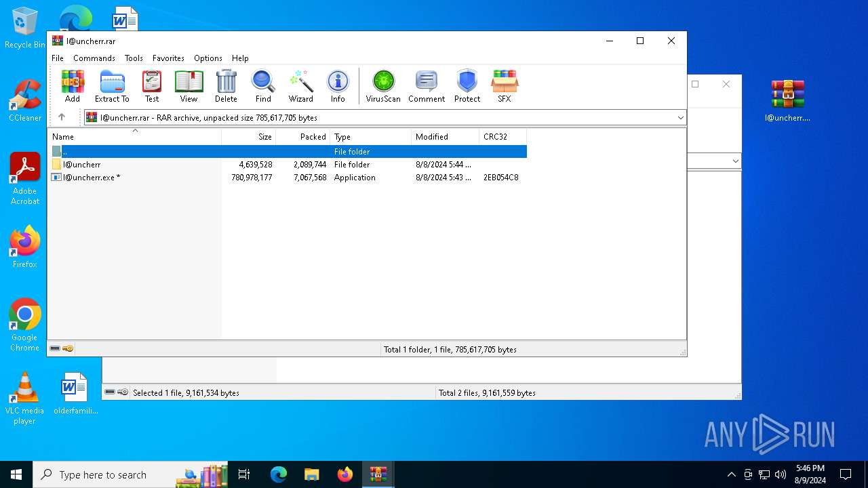Sort by the Modified column header
The height and width of the screenshot is (488, 868).
coord(446,136)
